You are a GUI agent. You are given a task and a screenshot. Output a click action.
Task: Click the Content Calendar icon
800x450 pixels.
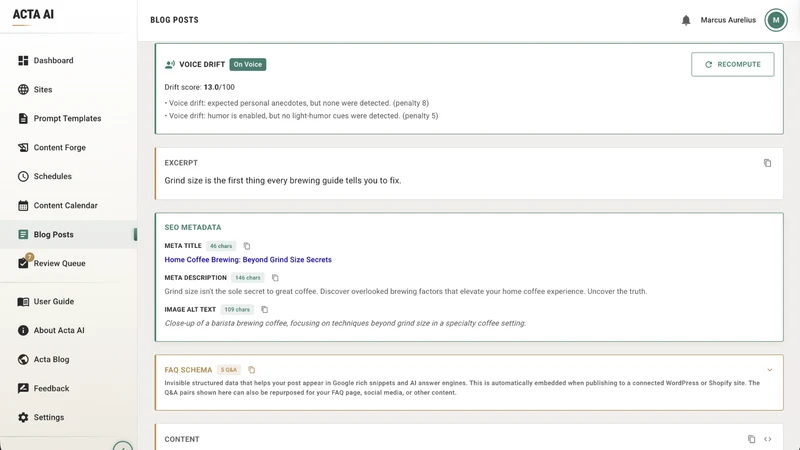click(x=23, y=205)
